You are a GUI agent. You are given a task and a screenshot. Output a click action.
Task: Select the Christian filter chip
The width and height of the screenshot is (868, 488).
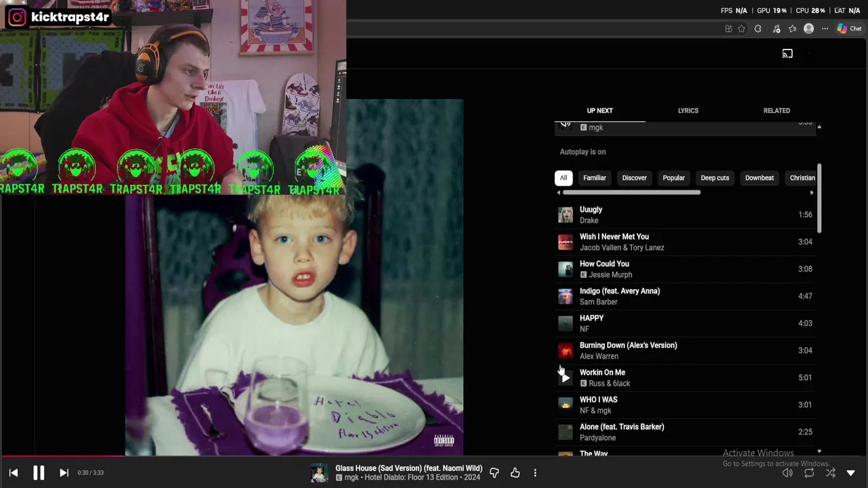802,178
